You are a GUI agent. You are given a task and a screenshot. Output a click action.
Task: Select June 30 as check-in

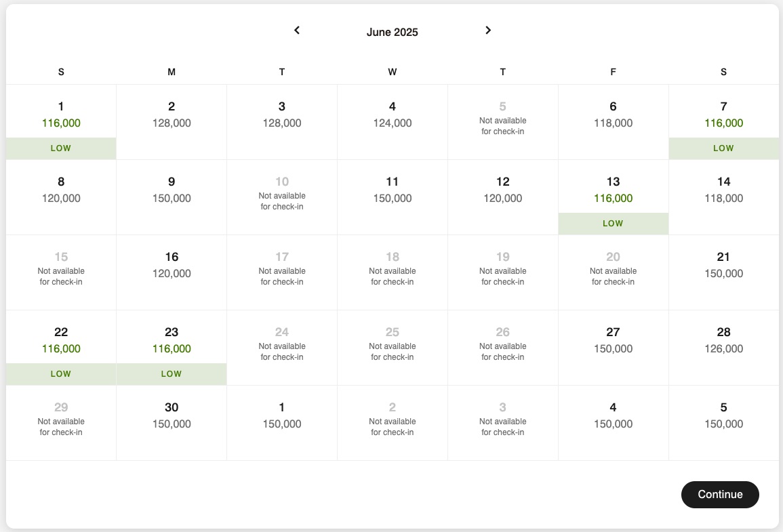coord(172,416)
